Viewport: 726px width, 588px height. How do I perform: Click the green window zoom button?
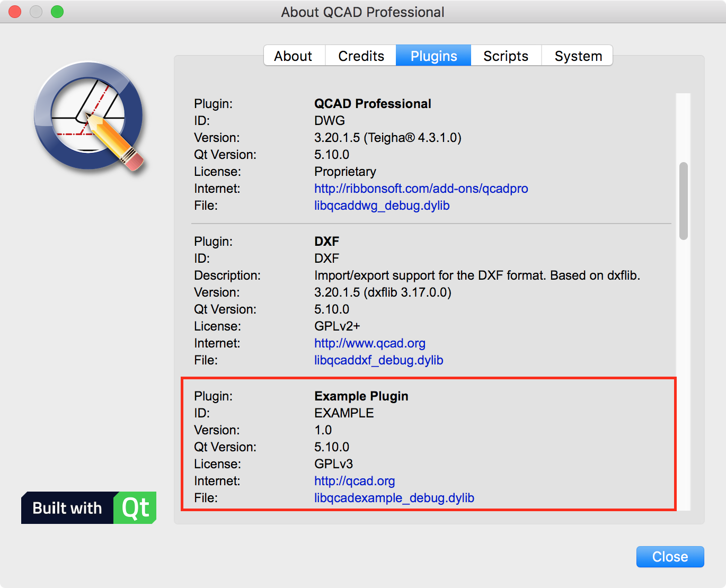click(x=57, y=12)
